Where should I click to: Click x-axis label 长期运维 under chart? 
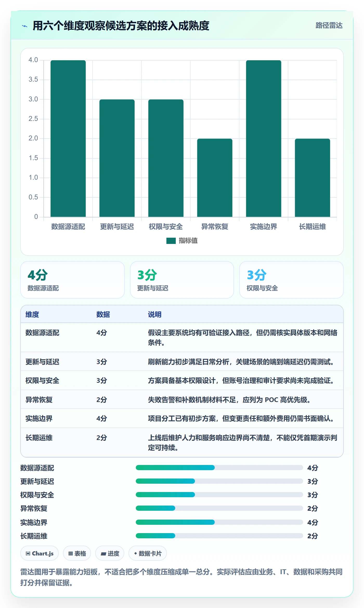[313, 227]
